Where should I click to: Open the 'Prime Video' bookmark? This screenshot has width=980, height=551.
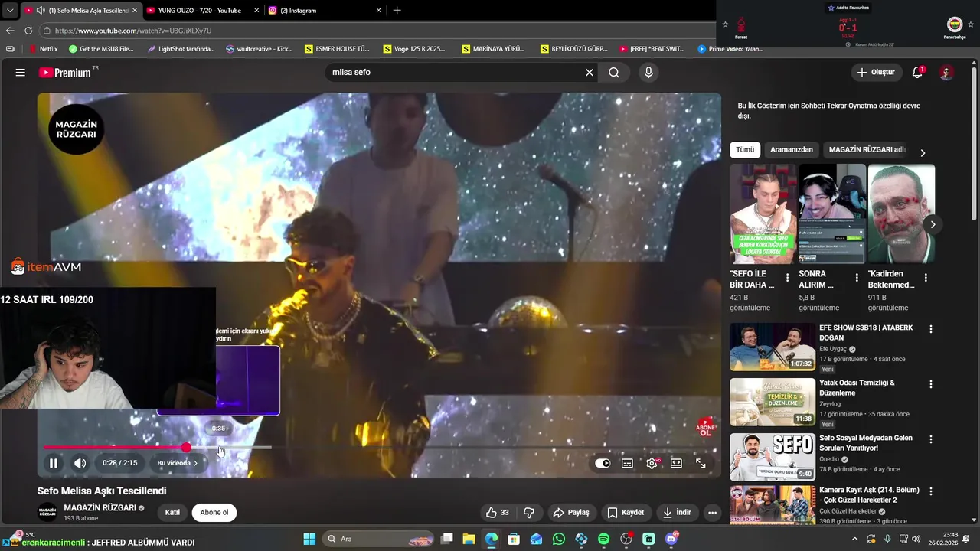point(730,48)
